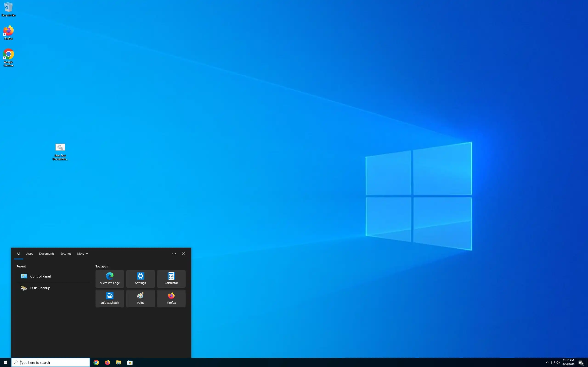Screen dimensions: 588x367
Task: Open the search options ellipsis menu
Action: pyautogui.click(x=174, y=253)
